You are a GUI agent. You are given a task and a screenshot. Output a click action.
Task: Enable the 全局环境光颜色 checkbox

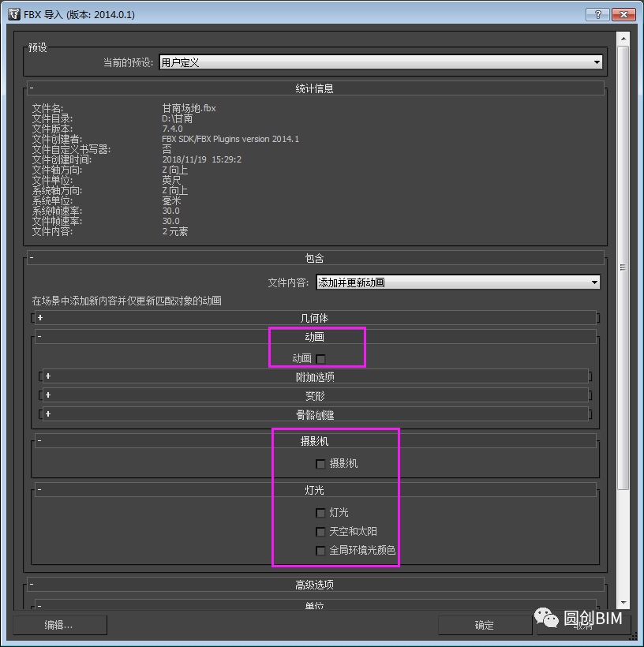tap(320, 550)
